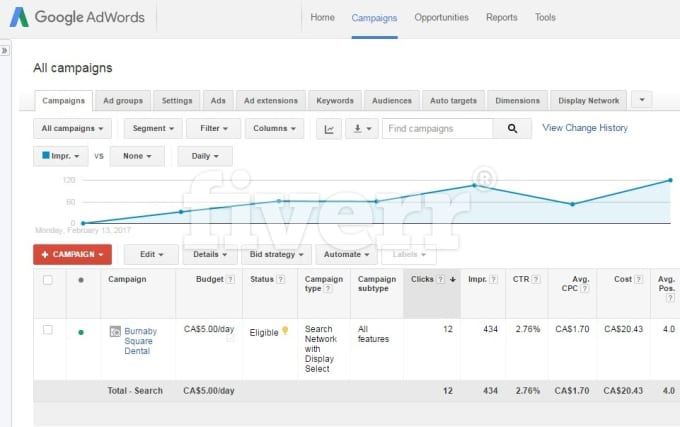Click the red + CAMPAIGN button
The image size is (680, 427).
(x=72, y=254)
